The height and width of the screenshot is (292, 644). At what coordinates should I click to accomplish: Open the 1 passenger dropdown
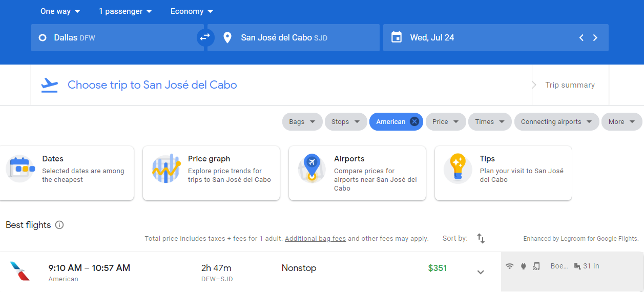tap(126, 11)
